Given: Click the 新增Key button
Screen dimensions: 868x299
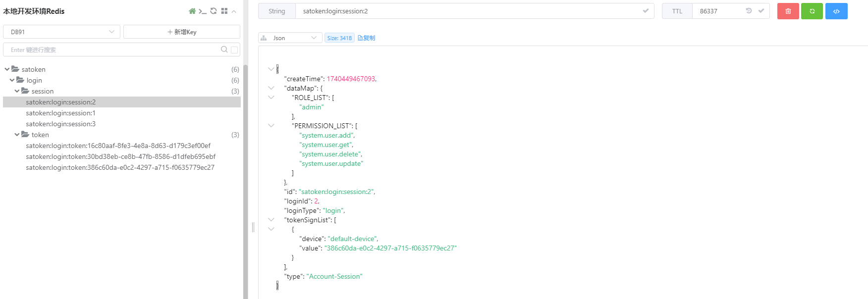Looking at the screenshot, I should click(182, 32).
